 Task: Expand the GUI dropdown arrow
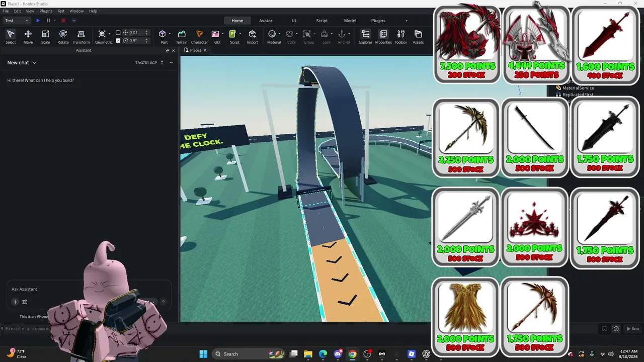tap(222, 34)
